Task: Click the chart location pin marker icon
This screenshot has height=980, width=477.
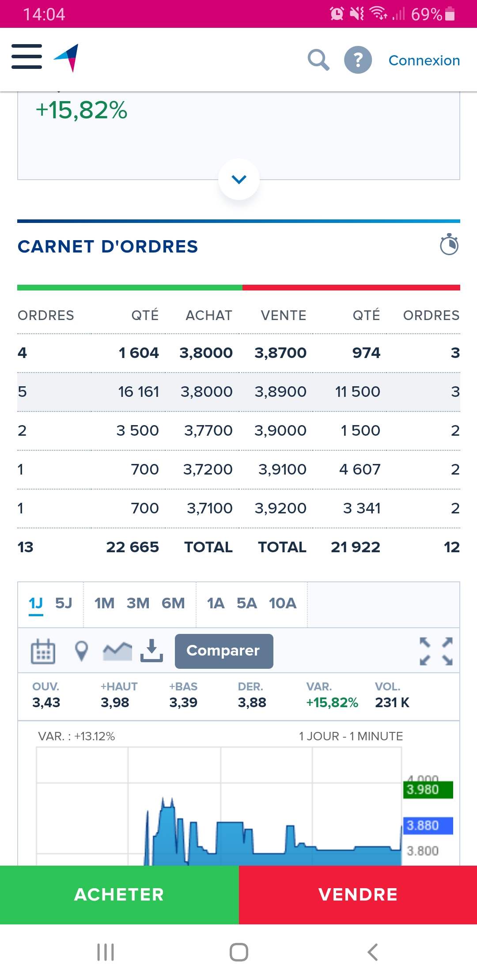Action: coord(81,651)
